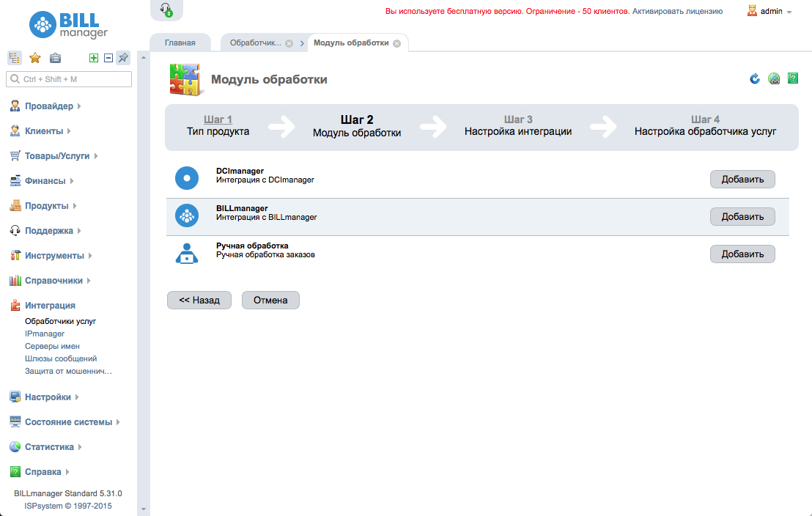Click the Справка help icon in sidebar
The image size is (812, 516).
[x=15, y=471]
